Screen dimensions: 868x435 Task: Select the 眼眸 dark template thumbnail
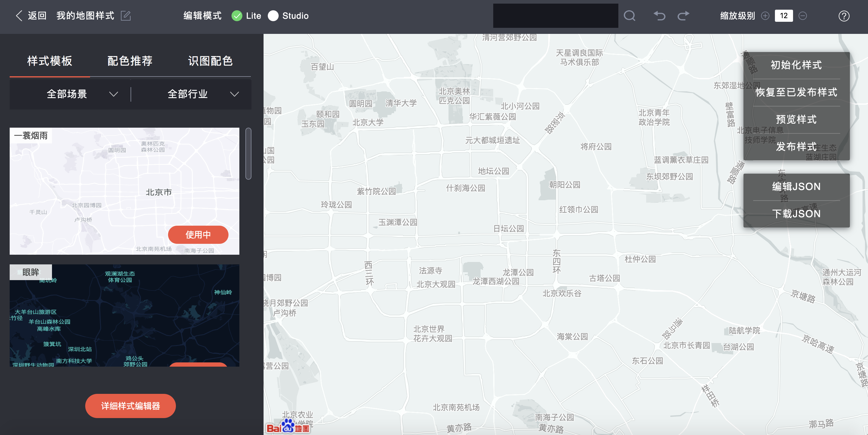click(x=124, y=315)
